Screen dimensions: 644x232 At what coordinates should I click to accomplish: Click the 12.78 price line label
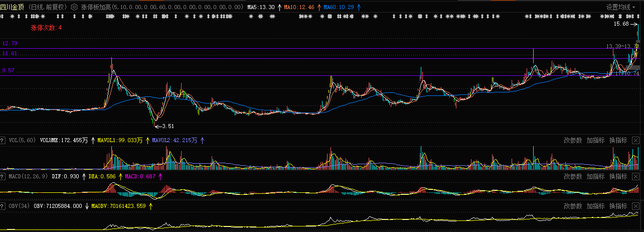coord(10,43)
